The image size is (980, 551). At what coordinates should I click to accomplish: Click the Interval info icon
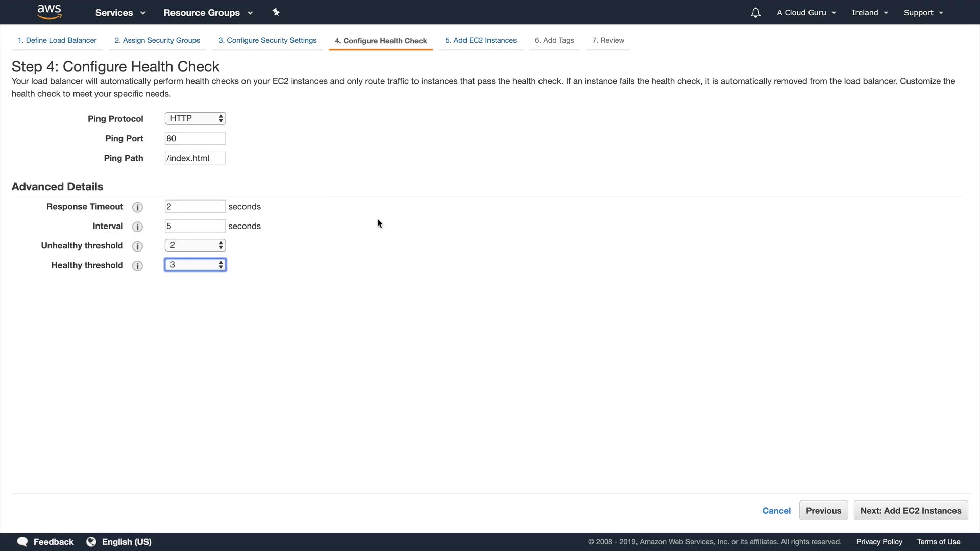[x=137, y=227]
